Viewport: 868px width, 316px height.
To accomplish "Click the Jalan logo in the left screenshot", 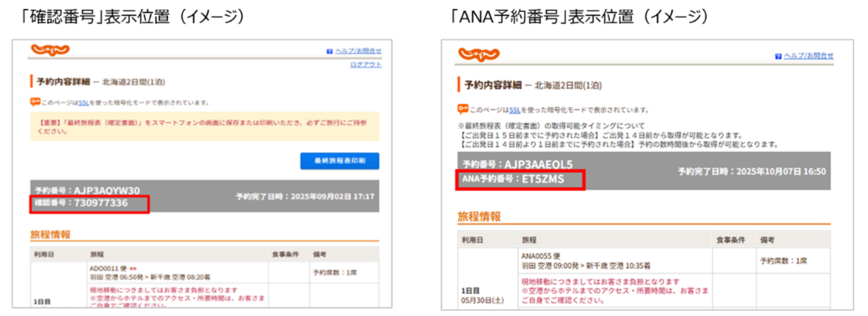I will [50, 50].
